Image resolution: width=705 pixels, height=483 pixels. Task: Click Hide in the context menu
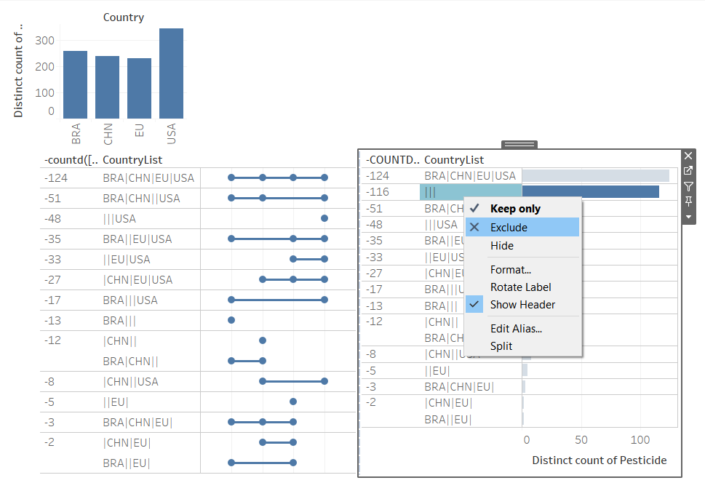point(502,245)
